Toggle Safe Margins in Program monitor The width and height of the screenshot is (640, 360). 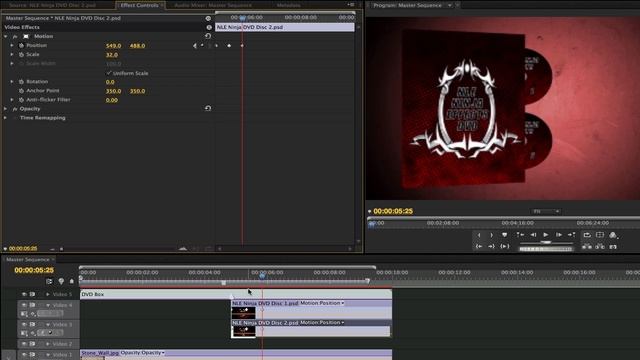click(600, 235)
